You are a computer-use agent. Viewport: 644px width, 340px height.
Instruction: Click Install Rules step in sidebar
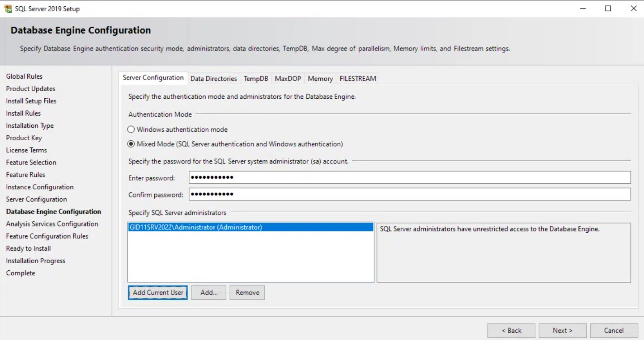click(x=23, y=113)
